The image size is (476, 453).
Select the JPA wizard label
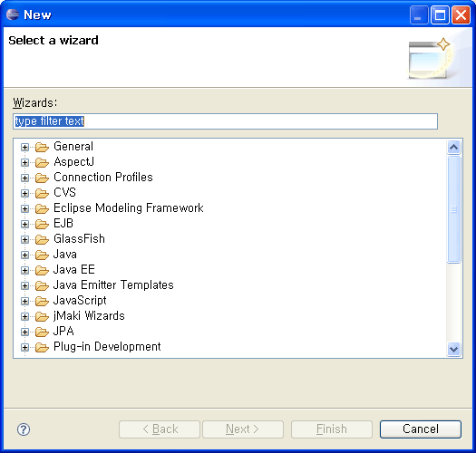click(63, 332)
